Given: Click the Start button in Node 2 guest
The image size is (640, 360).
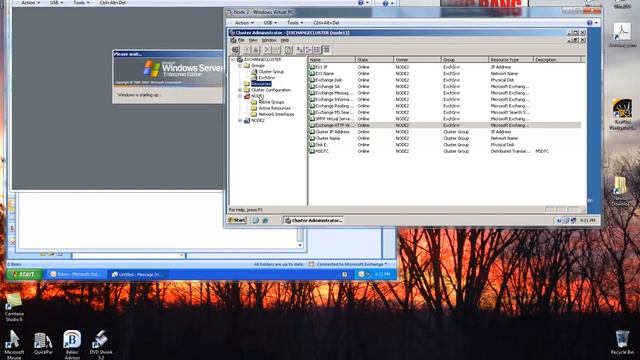Looking at the screenshot, I should coord(237,220).
